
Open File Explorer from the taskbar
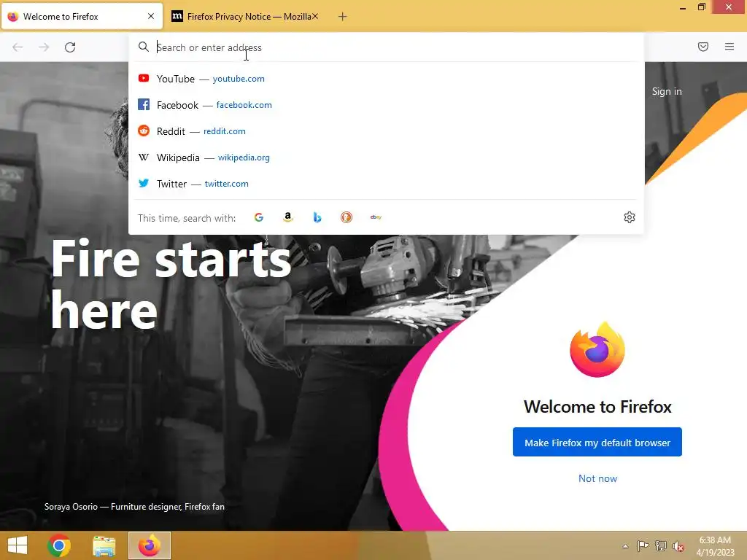104,545
